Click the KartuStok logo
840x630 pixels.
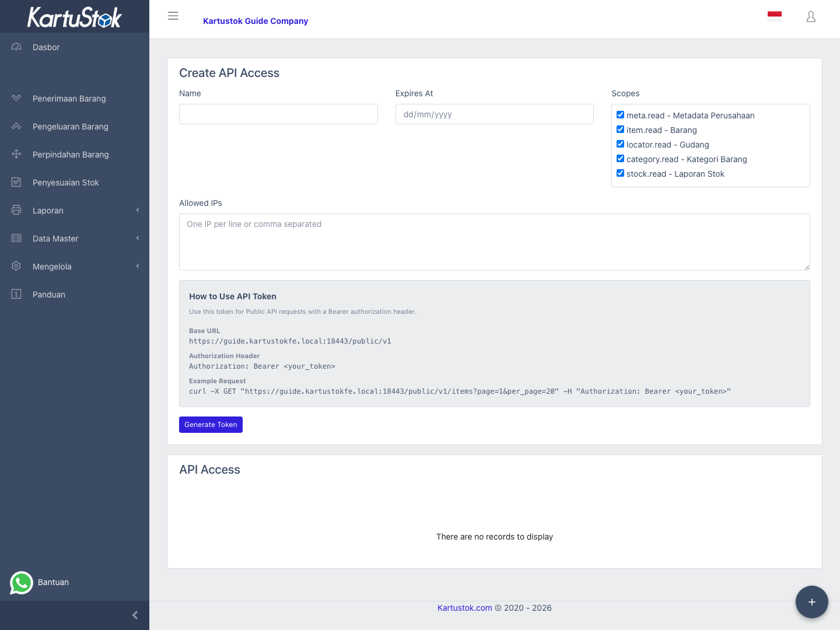pos(75,17)
